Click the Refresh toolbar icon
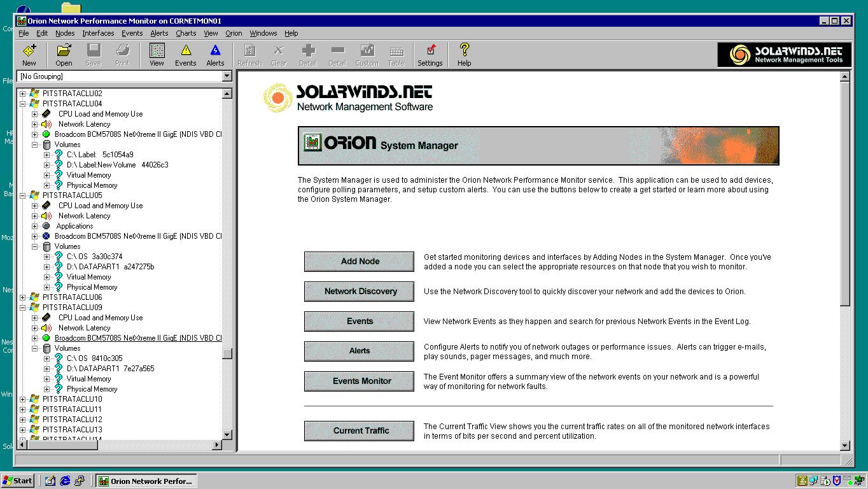The image size is (868, 489). (x=249, y=55)
